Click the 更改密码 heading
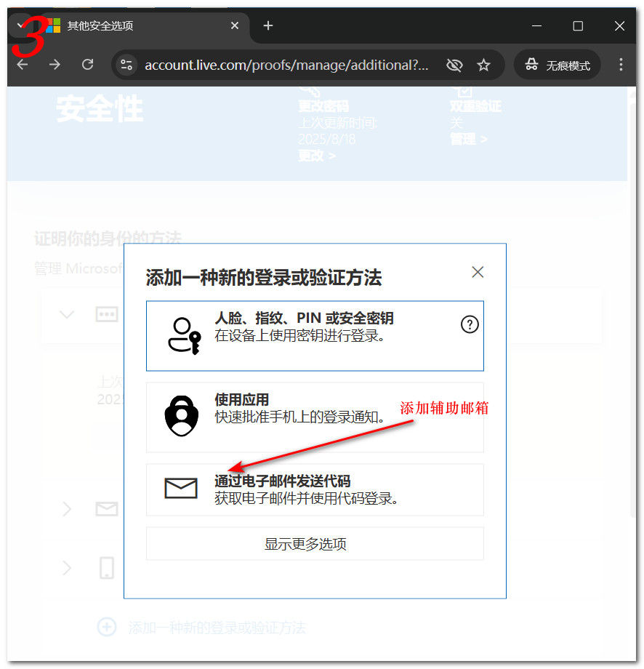Image resolution: width=644 pixels, height=669 pixels. tap(323, 106)
